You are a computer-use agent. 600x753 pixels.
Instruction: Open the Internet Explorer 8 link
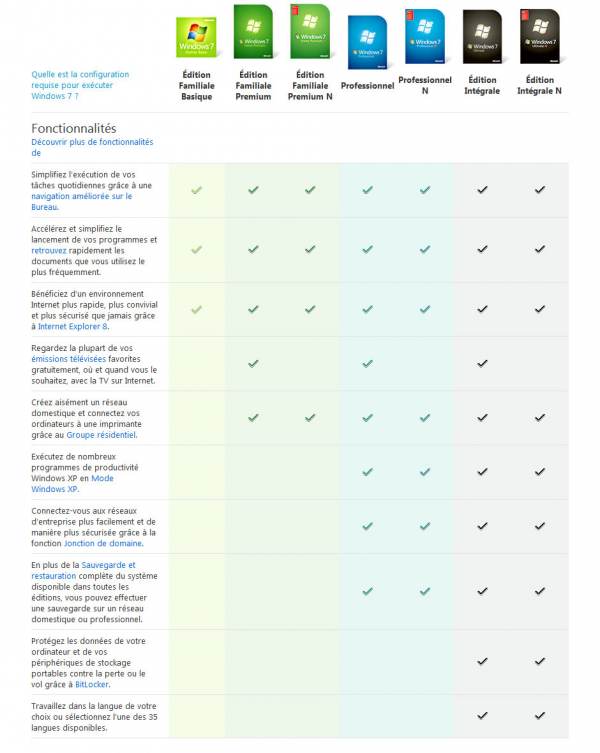(73, 327)
